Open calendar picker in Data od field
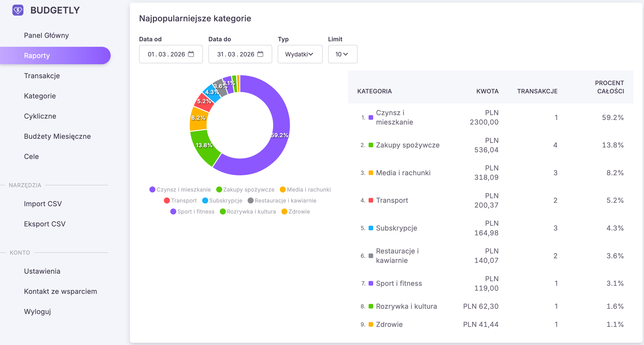The height and width of the screenshot is (345, 644). pos(191,54)
